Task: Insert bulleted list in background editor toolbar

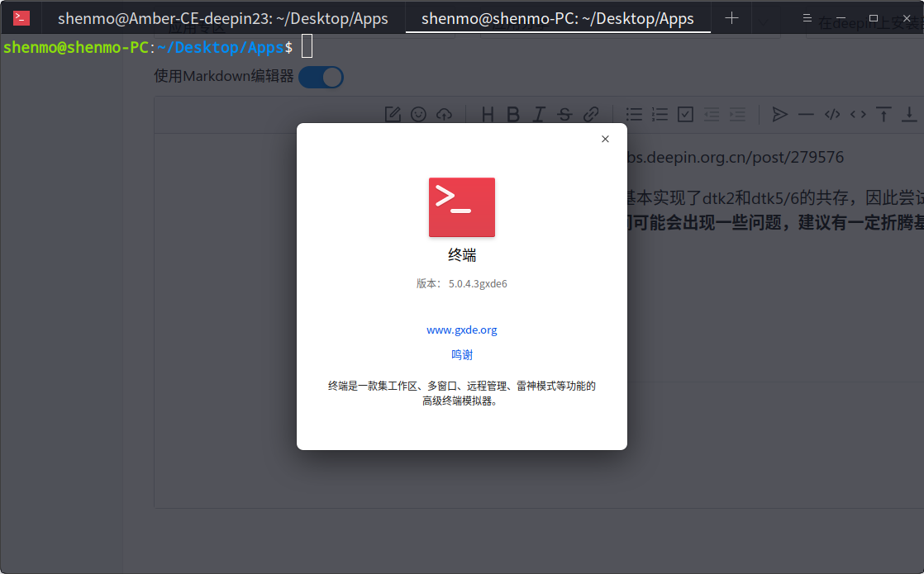Action: point(634,114)
